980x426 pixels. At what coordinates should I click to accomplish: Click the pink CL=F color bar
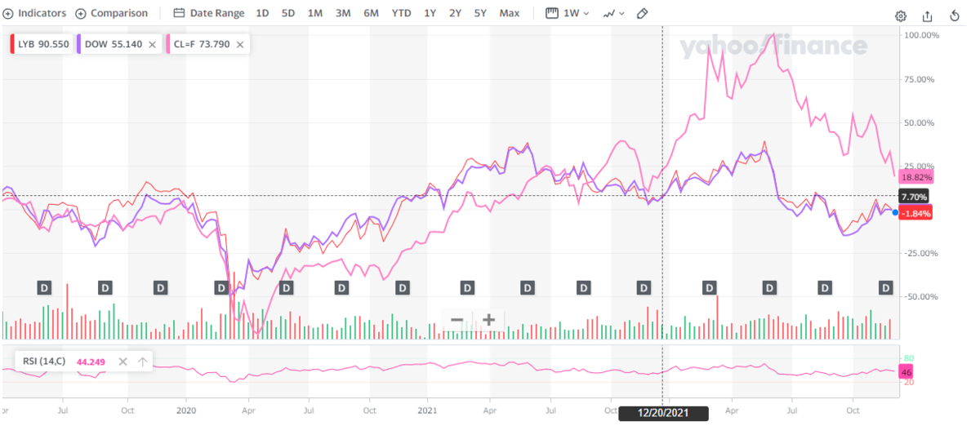point(167,45)
